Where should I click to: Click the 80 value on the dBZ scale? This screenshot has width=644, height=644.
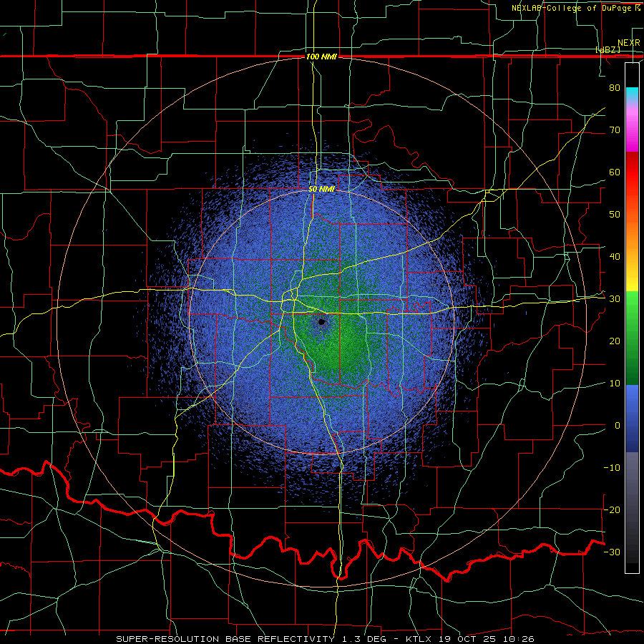click(615, 88)
